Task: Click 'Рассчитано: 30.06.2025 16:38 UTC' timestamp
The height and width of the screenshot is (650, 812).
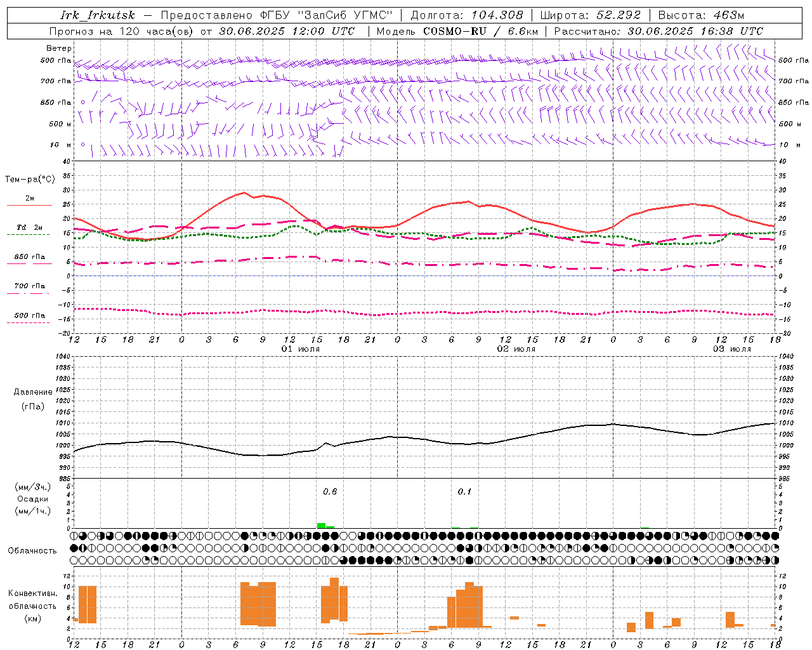Action: (x=658, y=31)
